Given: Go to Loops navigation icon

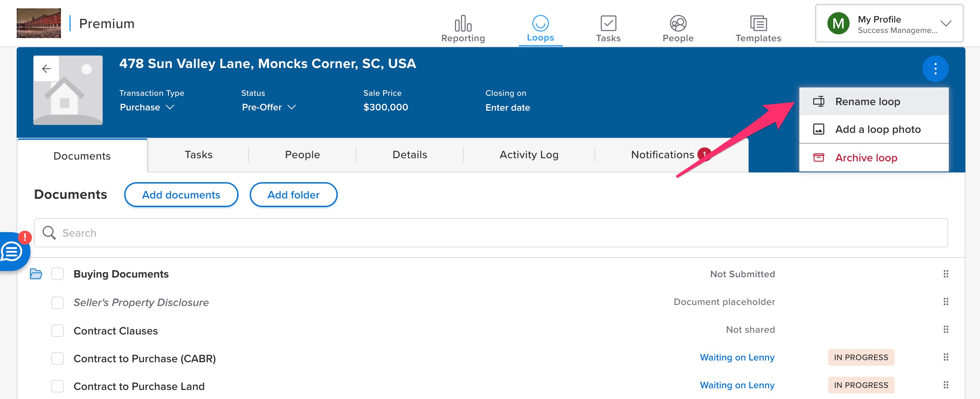Looking at the screenshot, I should pos(540,23).
